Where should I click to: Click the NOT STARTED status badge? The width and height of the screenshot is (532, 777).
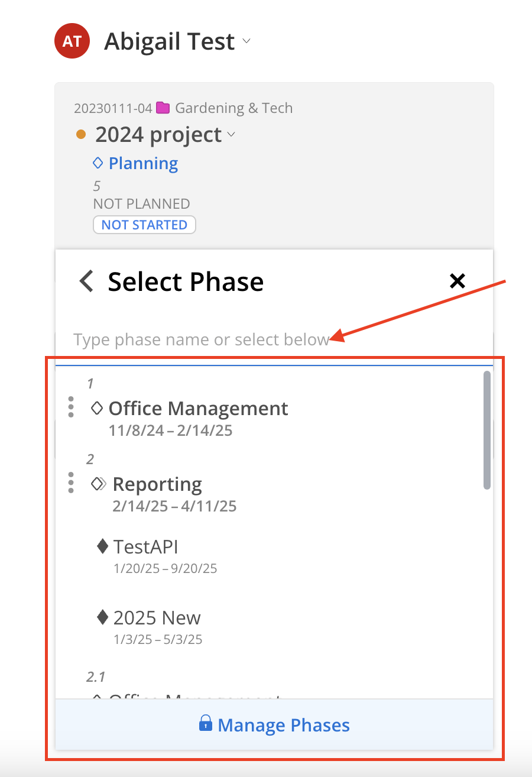144,225
